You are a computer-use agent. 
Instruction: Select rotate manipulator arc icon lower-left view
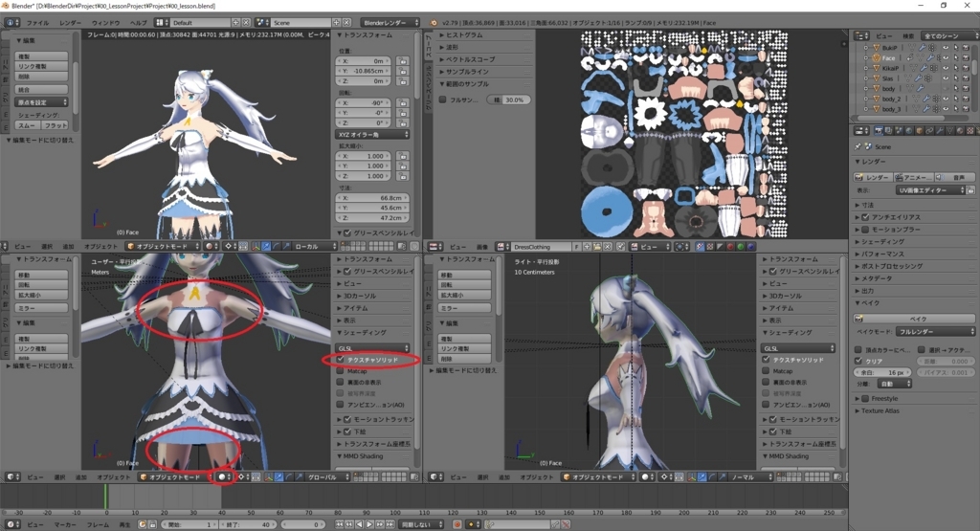pos(289,477)
